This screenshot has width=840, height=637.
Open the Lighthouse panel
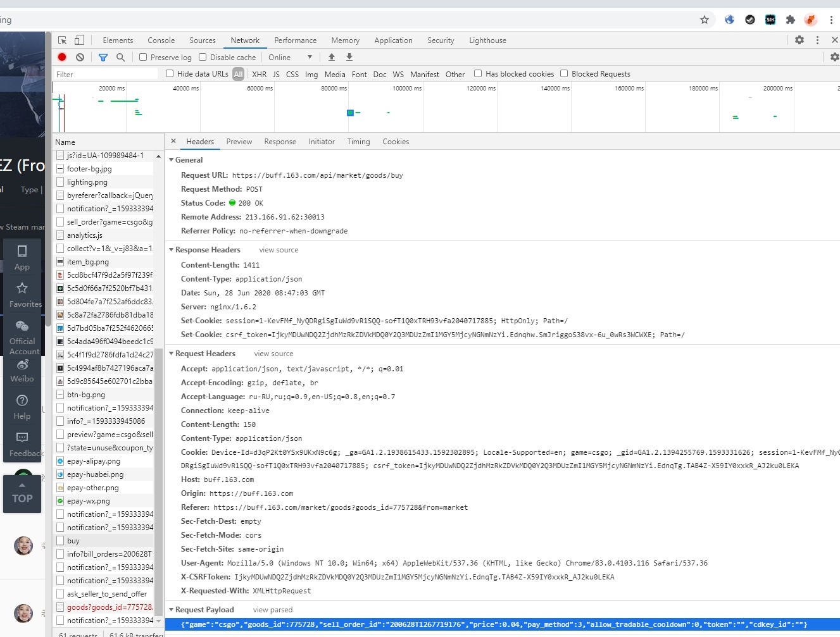tap(487, 40)
